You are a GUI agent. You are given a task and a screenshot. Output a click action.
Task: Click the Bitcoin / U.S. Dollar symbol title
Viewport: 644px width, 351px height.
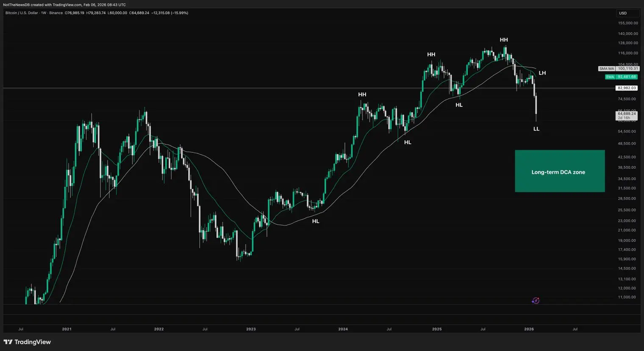point(22,13)
